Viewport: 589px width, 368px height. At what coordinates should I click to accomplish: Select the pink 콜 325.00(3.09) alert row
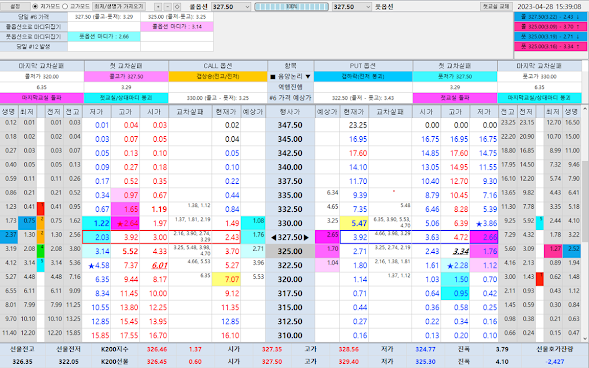coord(550,27)
